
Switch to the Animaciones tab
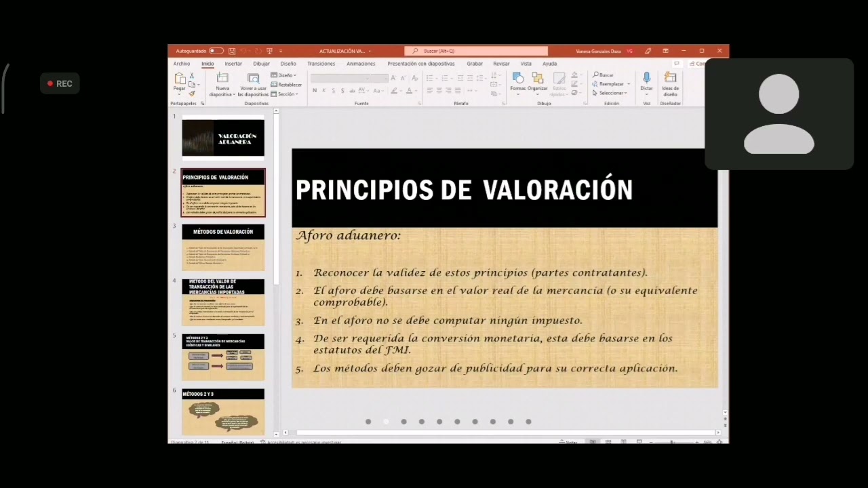click(361, 64)
